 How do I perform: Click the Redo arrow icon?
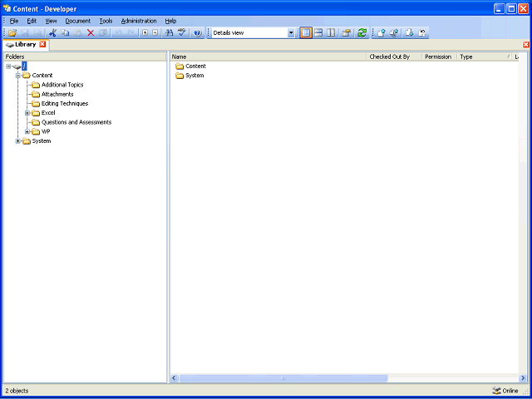tap(131, 33)
